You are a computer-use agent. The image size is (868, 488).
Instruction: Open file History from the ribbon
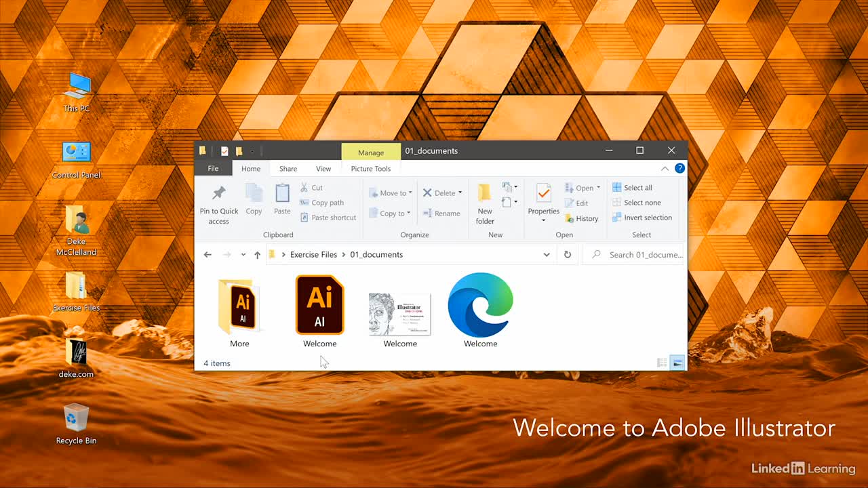click(x=581, y=218)
